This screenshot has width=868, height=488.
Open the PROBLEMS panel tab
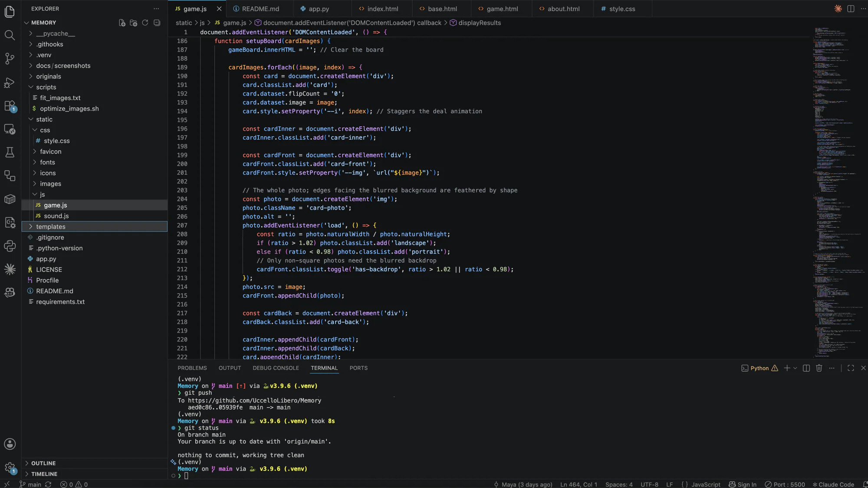click(x=192, y=368)
